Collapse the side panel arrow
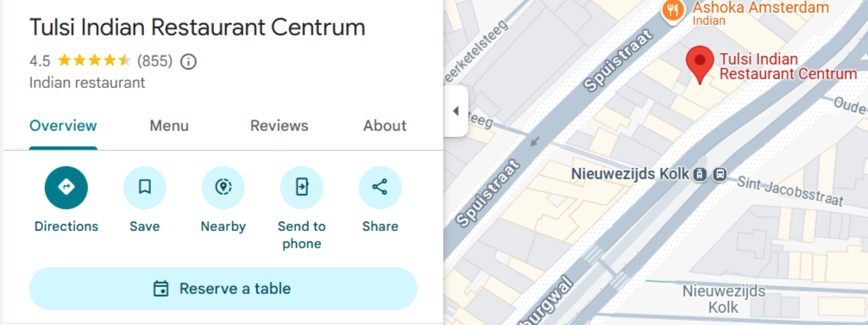Image resolution: width=868 pixels, height=325 pixels. tap(456, 111)
